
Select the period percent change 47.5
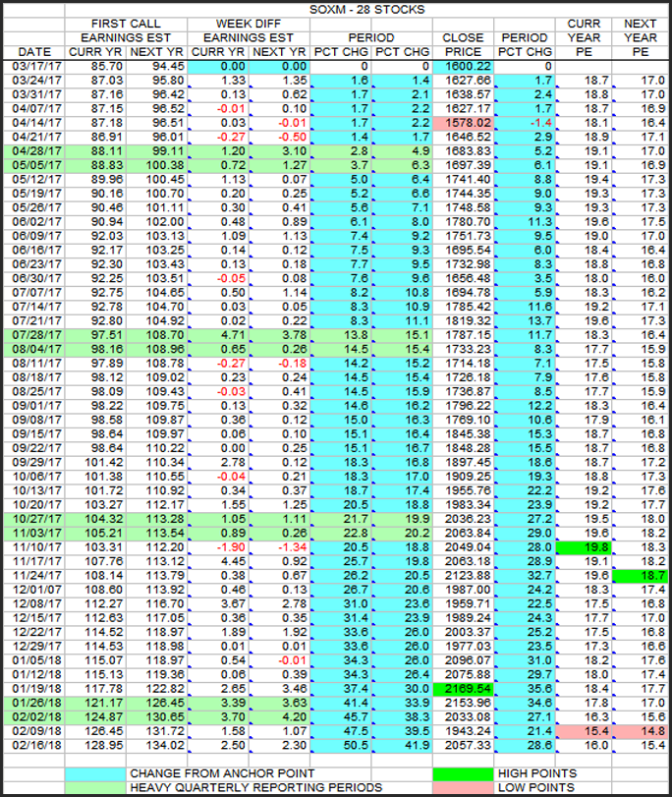(x=341, y=731)
